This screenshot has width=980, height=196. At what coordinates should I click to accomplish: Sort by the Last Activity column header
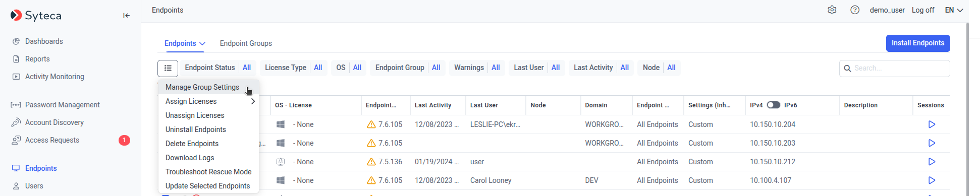pos(433,105)
